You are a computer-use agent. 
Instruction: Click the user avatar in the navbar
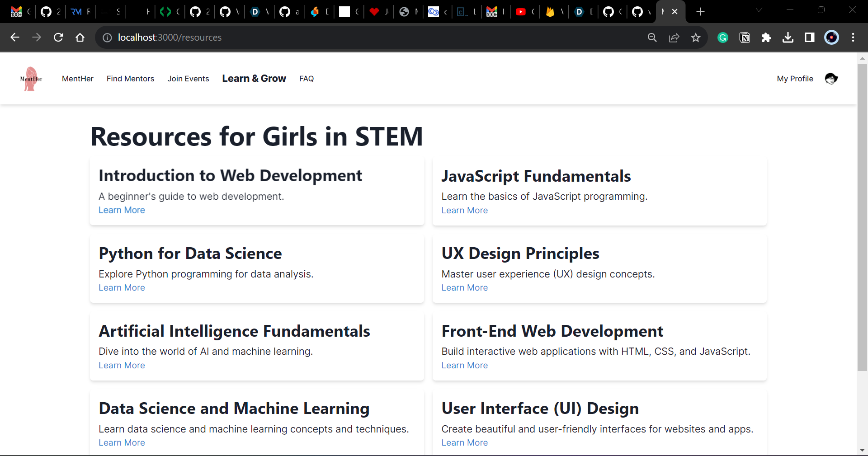click(x=831, y=79)
